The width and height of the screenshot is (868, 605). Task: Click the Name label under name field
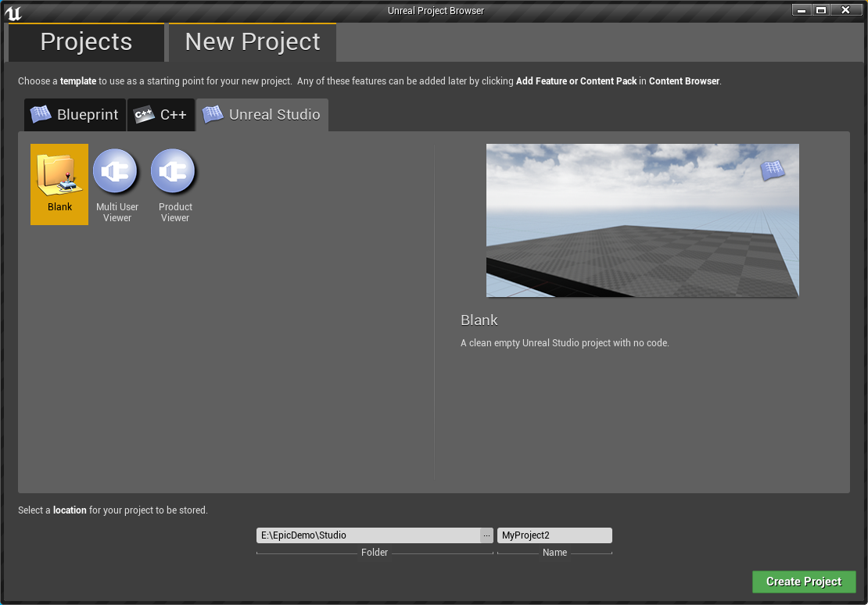point(554,553)
